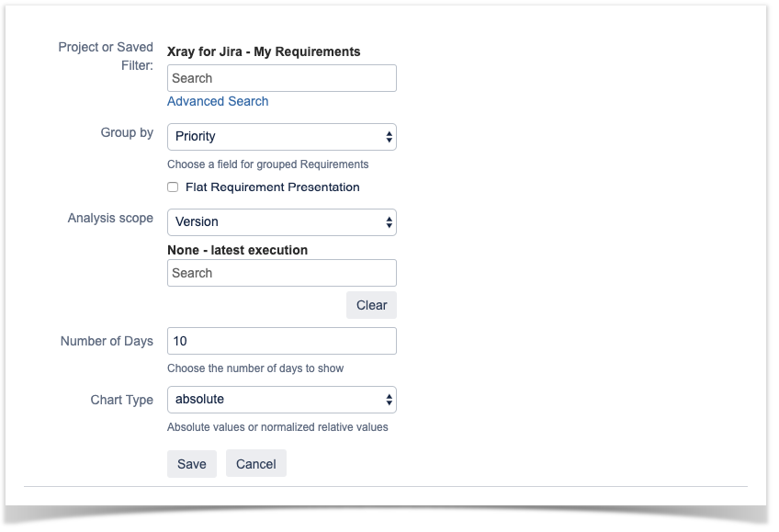The height and width of the screenshot is (532, 779).
Task: Click the Number of Days input field
Action: point(282,341)
